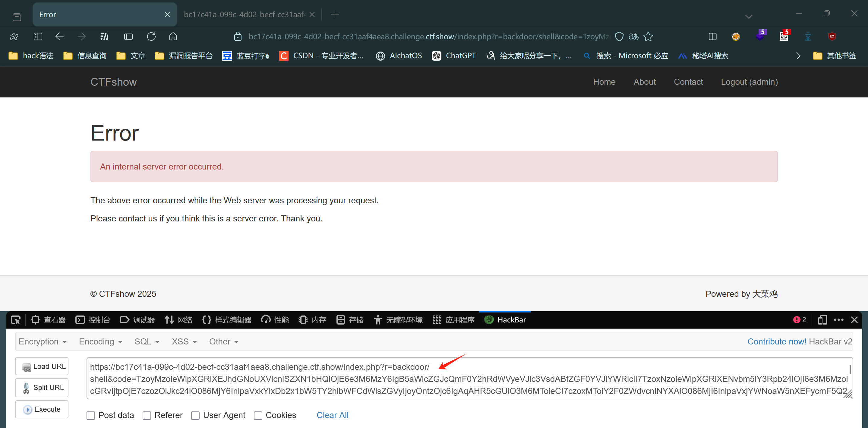Screen dimensions: 868x428
Task: Enable the Post data checkbox
Action: [91, 416]
